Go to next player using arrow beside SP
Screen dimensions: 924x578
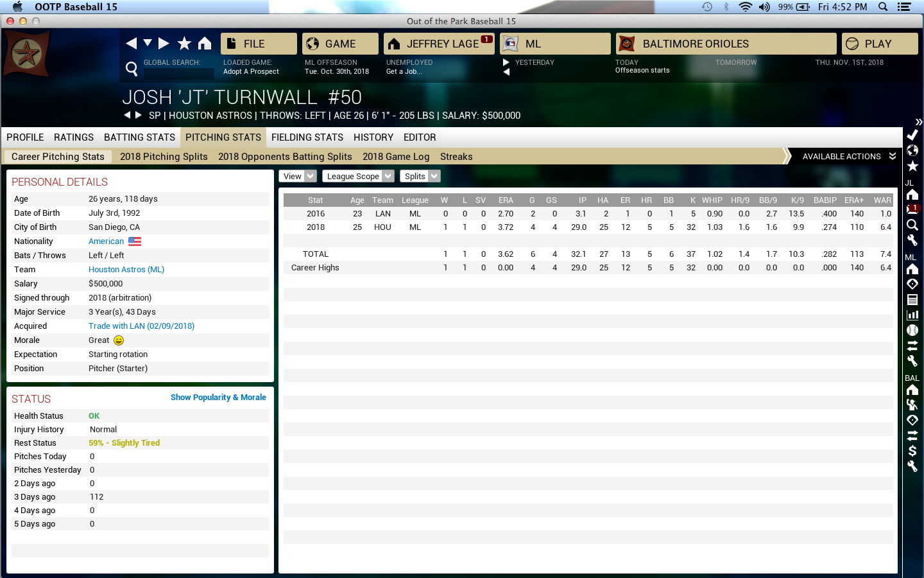click(x=138, y=115)
